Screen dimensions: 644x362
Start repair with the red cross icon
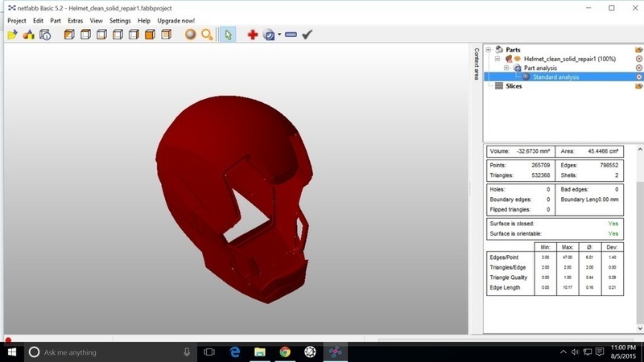coord(253,35)
